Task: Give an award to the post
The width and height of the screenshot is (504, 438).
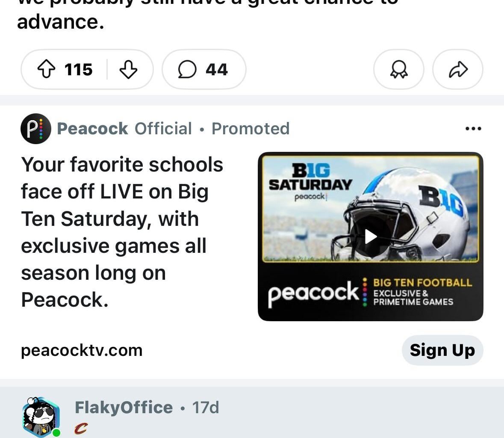Action: point(398,69)
